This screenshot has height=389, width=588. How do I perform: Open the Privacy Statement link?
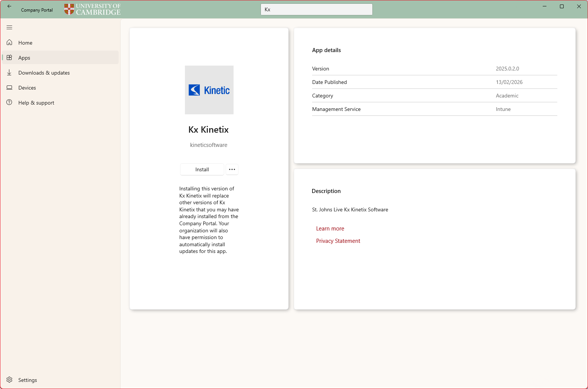[338, 241]
